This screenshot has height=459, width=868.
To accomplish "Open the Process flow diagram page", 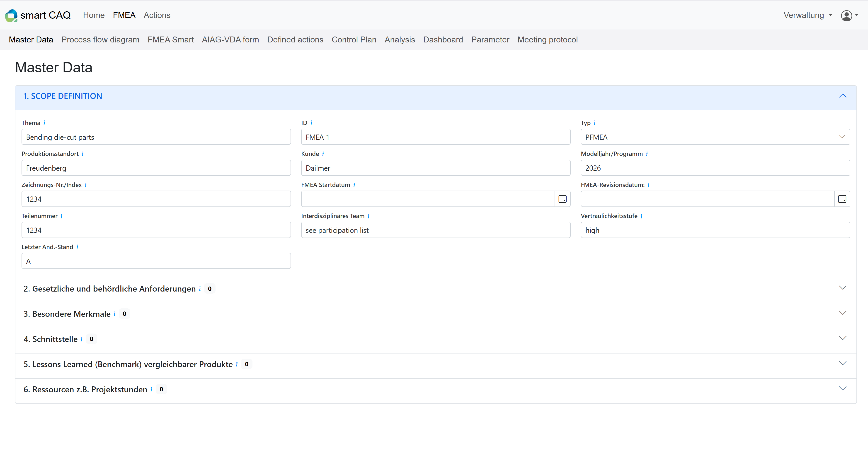I will pyautogui.click(x=100, y=39).
